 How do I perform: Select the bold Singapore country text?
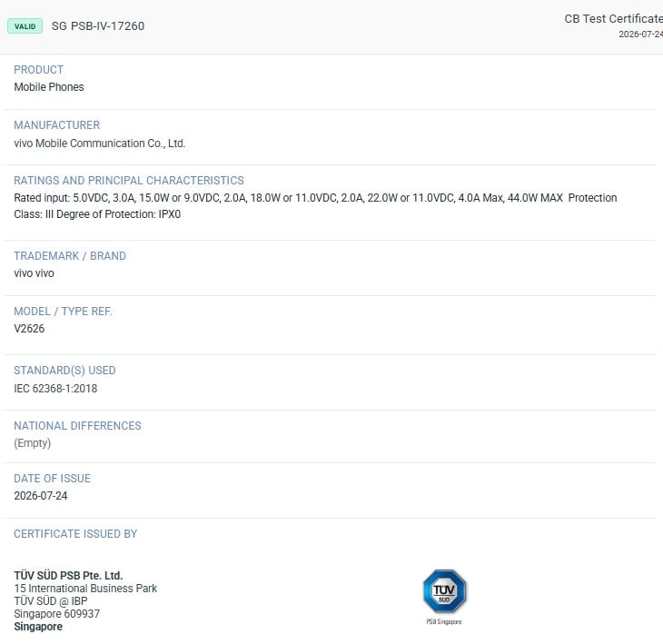click(38, 627)
